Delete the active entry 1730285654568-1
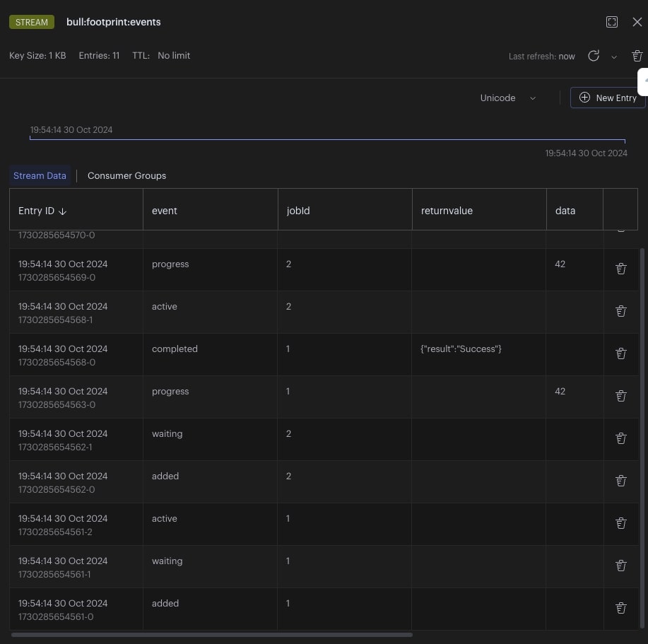Screen dimensions: 648x644 [621, 311]
